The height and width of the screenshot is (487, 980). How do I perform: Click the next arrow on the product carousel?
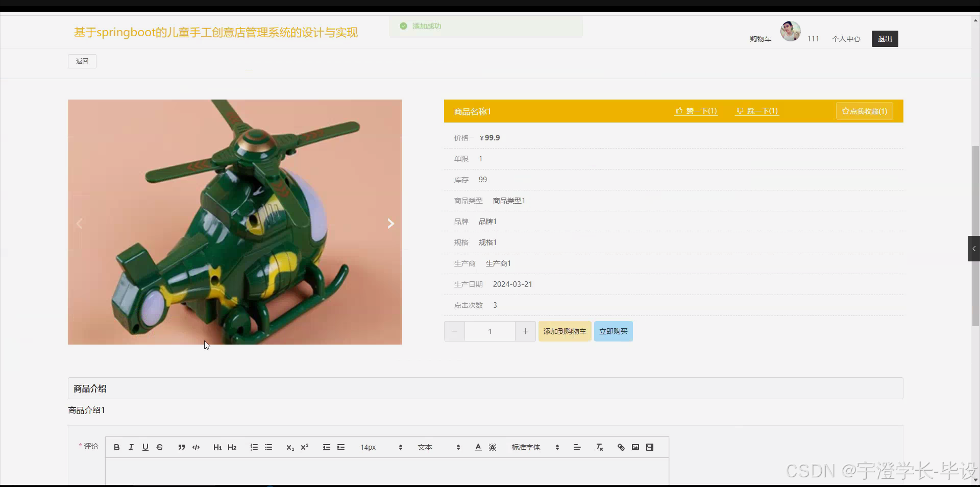390,223
